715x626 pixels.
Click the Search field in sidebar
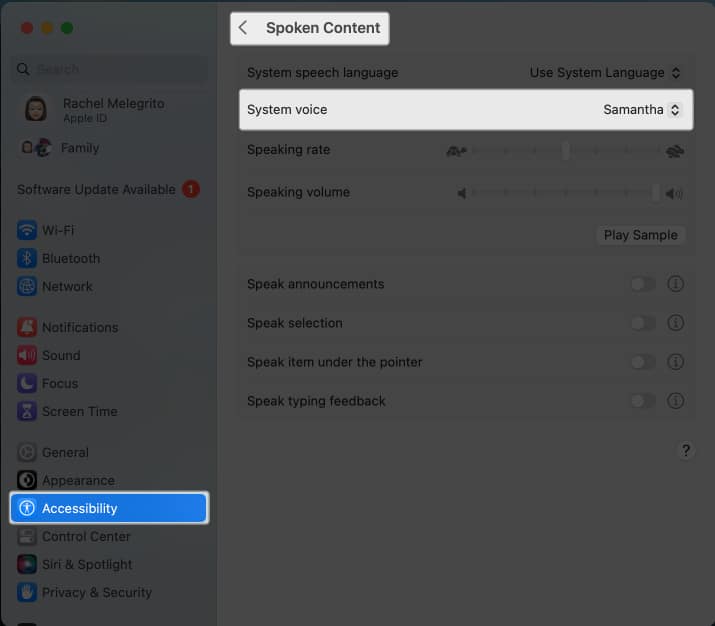pyautogui.click(x=110, y=69)
